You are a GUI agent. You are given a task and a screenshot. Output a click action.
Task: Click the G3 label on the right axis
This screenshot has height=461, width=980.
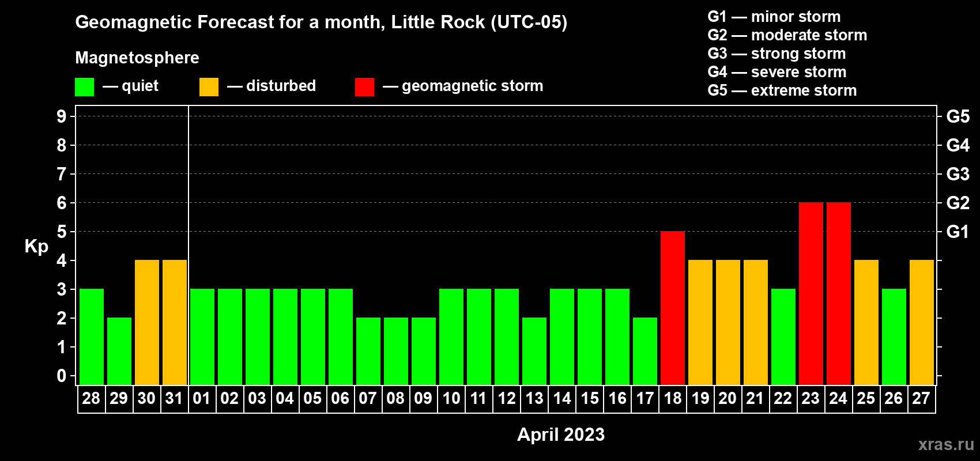(x=958, y=174)
